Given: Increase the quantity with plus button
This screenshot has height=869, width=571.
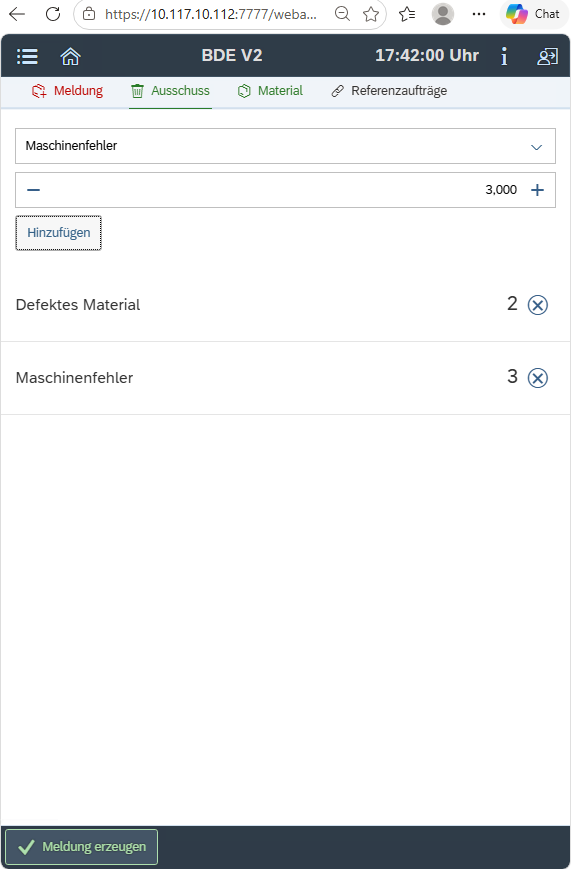Looking at the screenshot, I should tap(537, 190).
